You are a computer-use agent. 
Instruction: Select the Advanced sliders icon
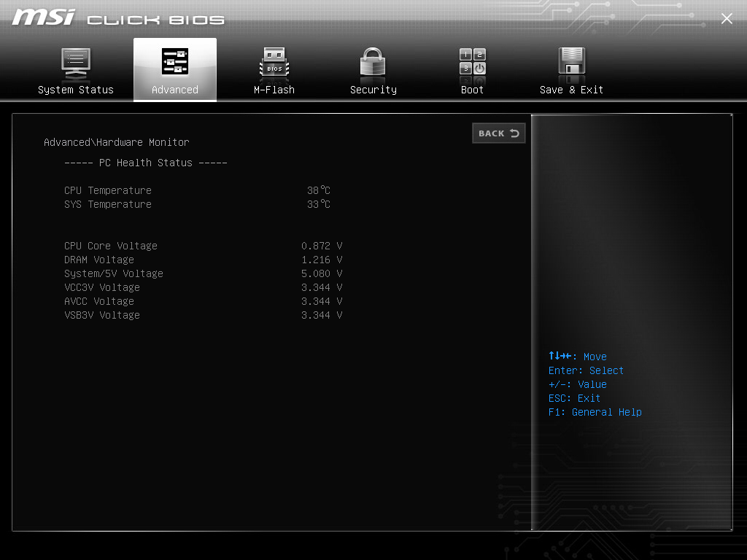click(x=175, y=61)
